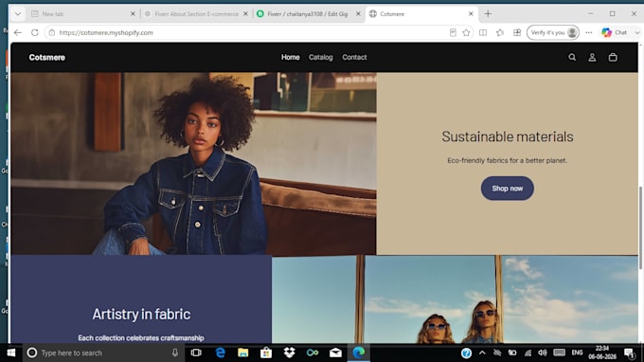644x362 pixels.
Task: Close the Fiverr Edit Gig tab
Action: coord(358,13)
